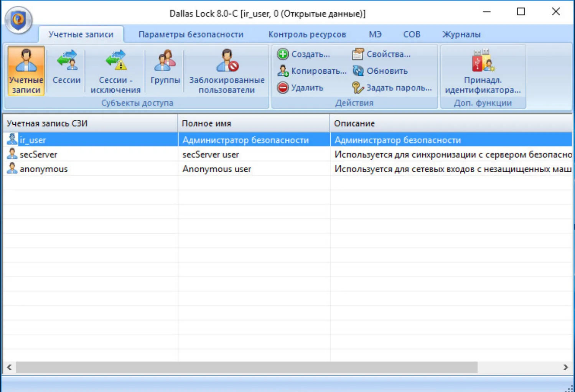Click the user icon beside secServer
Viewport: 575px width, 392px height.
point(12,154)
